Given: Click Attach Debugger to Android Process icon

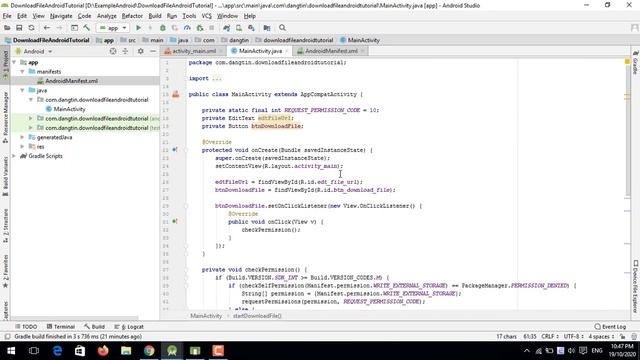Looking at the screenshot, I should tap(200, 28).
